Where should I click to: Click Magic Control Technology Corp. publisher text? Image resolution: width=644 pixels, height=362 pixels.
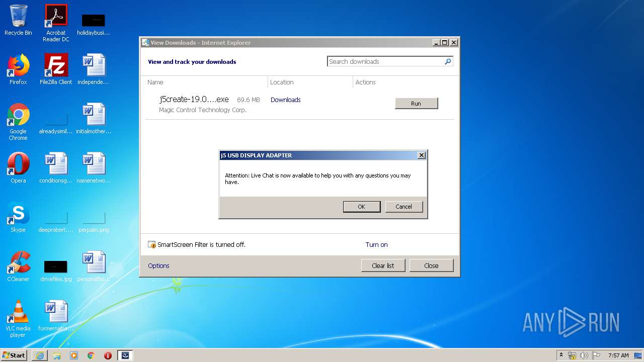coord(203,110)
